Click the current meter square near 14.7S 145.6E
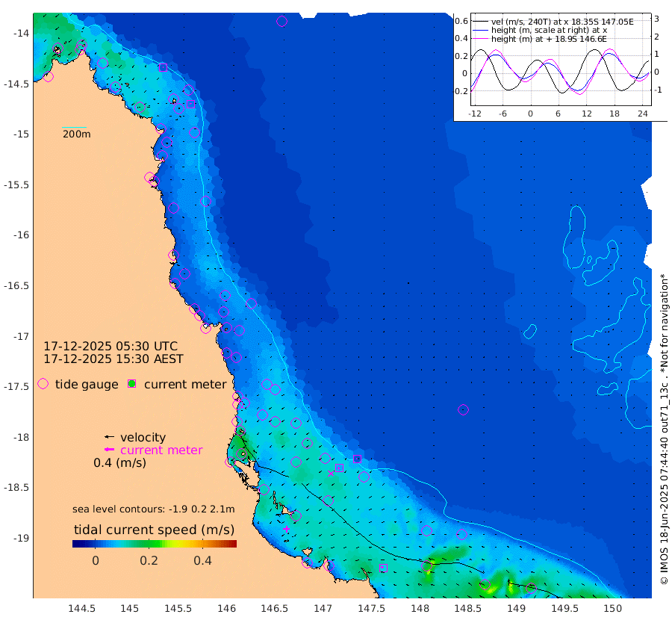The height and width of the screenshot is (623, 672). 190,104
